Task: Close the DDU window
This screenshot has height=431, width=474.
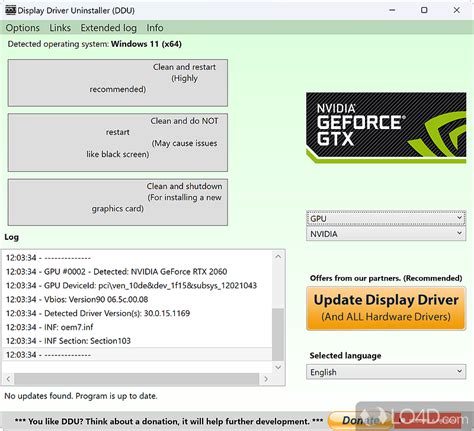Action: (457, 10)
